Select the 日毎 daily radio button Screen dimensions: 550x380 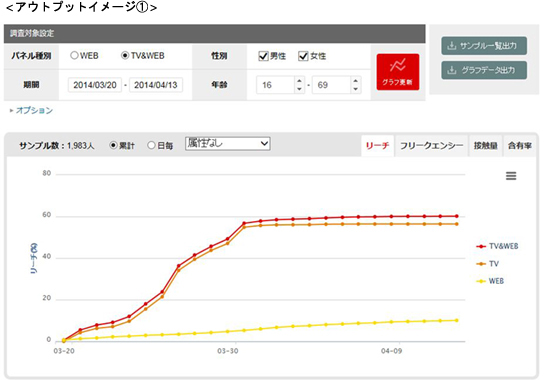click(151, 145)
